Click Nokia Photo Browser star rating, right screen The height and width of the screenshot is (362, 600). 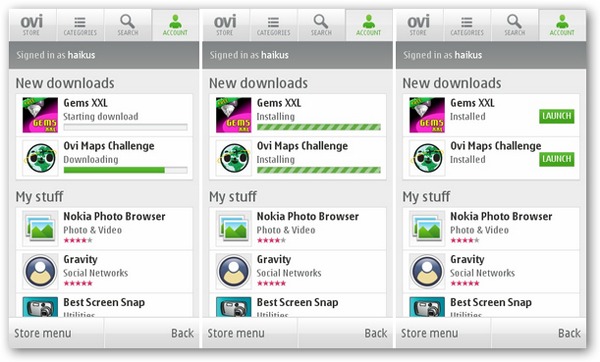[x=465, y=240]
